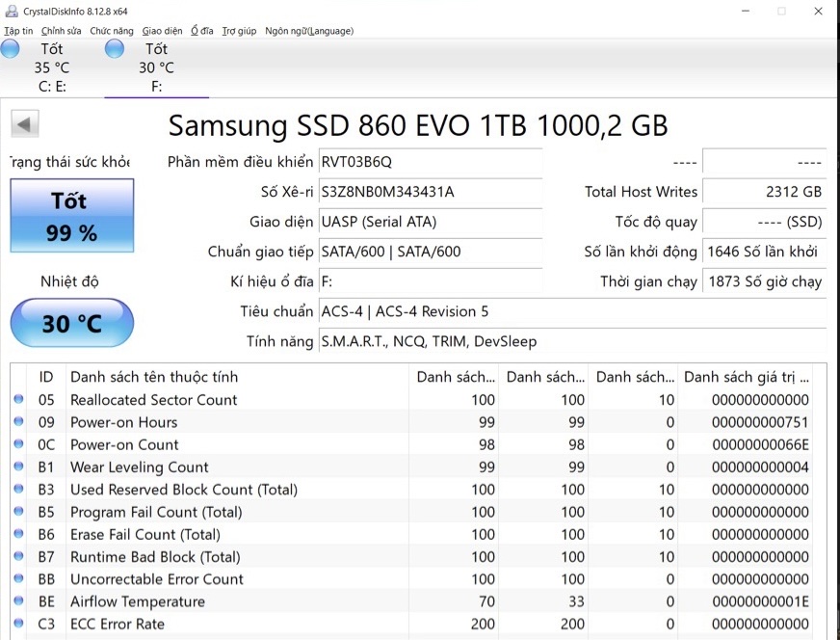
Task: Click the standard field ACS-4 Revision 5
Action: point(572,311)
